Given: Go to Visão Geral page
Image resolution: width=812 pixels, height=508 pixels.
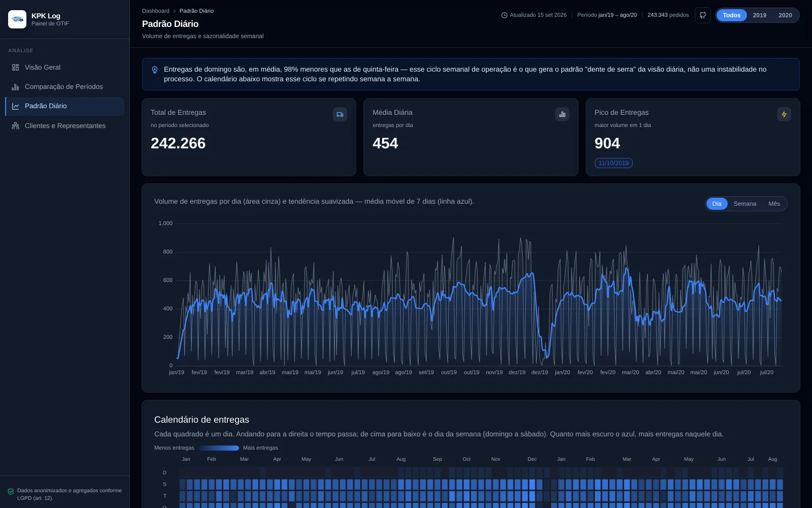Looking at the screenshot, I should click(x=64, y=68).
